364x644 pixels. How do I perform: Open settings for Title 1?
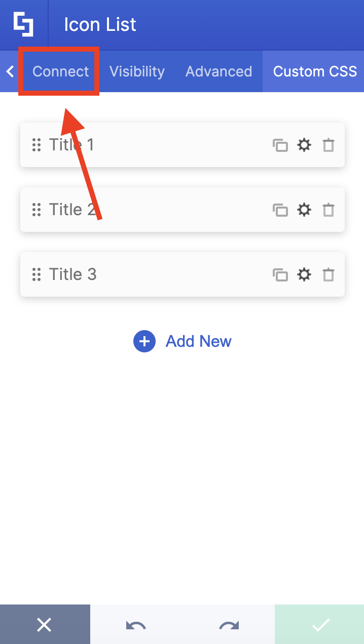pyautogui.click(x=304, y=145)
